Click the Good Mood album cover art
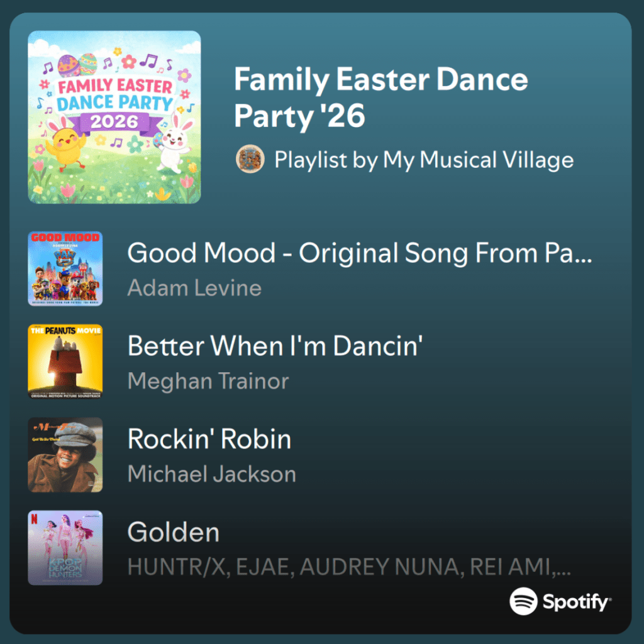644x644 pixels. tap(65, 269)
